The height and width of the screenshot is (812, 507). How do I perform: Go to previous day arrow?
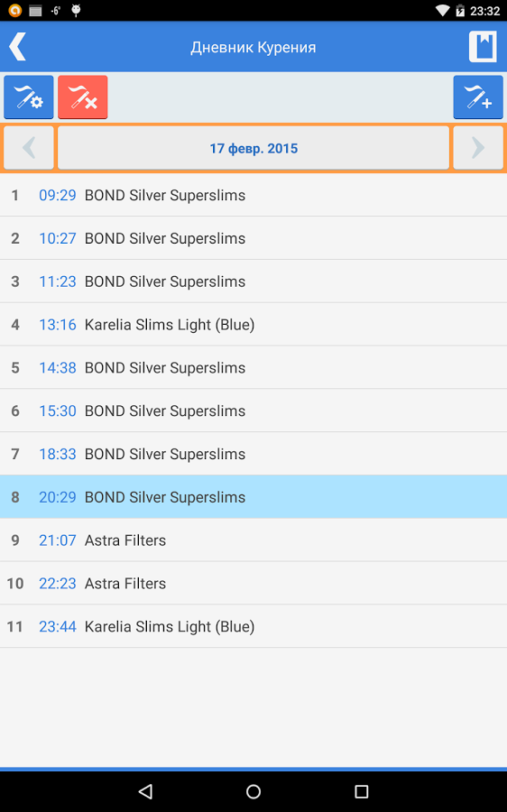coord(29,148)
